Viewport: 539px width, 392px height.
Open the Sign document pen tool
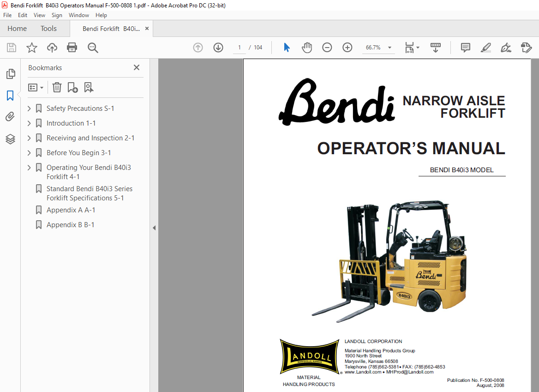(x=506, y=48)
